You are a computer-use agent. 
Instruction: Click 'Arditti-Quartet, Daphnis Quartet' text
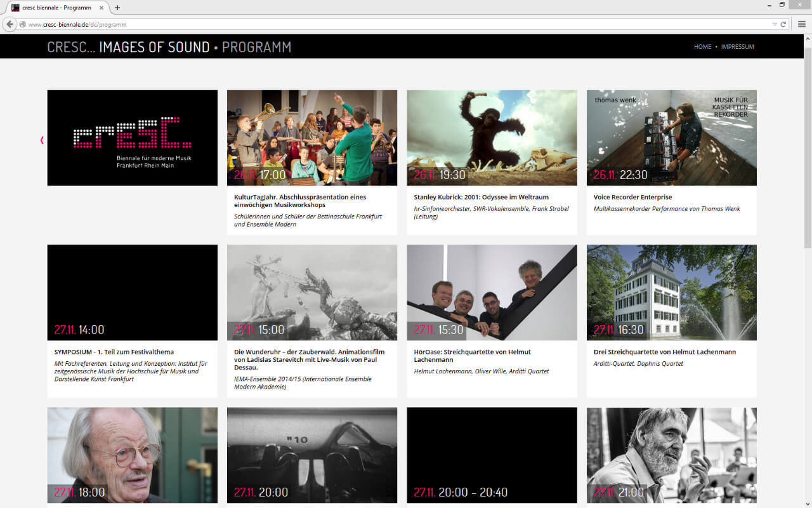coord(639,363)
